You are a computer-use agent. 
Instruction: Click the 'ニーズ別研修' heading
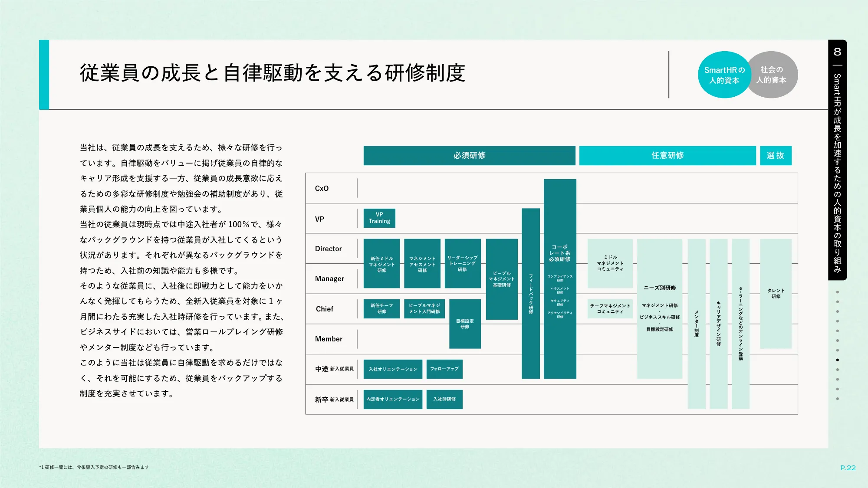[x=660, y=288]
